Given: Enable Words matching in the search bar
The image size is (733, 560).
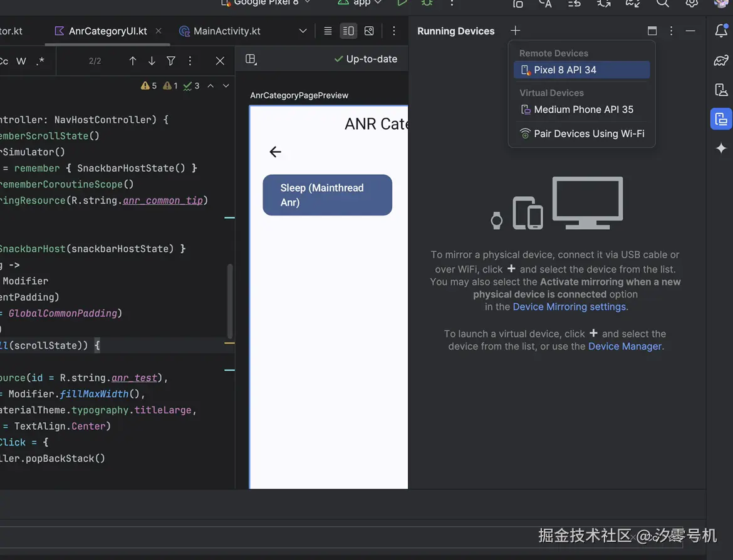Looking at the screenshot, I should [21, 61].
